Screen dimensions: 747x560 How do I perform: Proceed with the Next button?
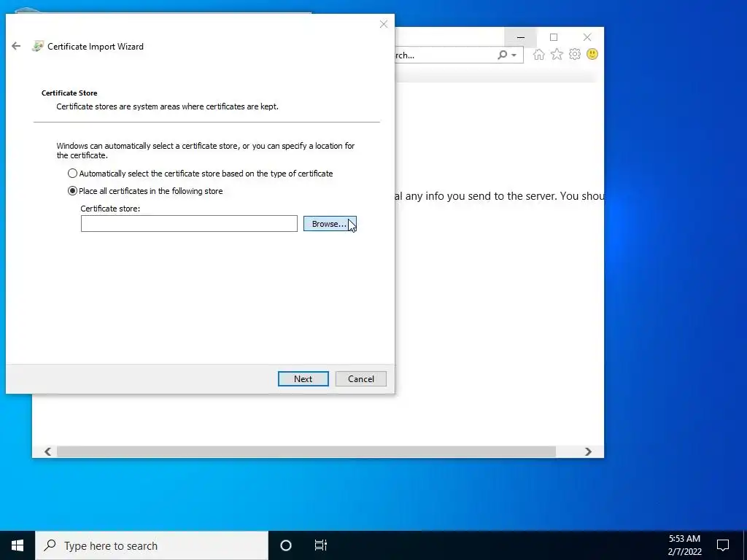click(303, 379)
